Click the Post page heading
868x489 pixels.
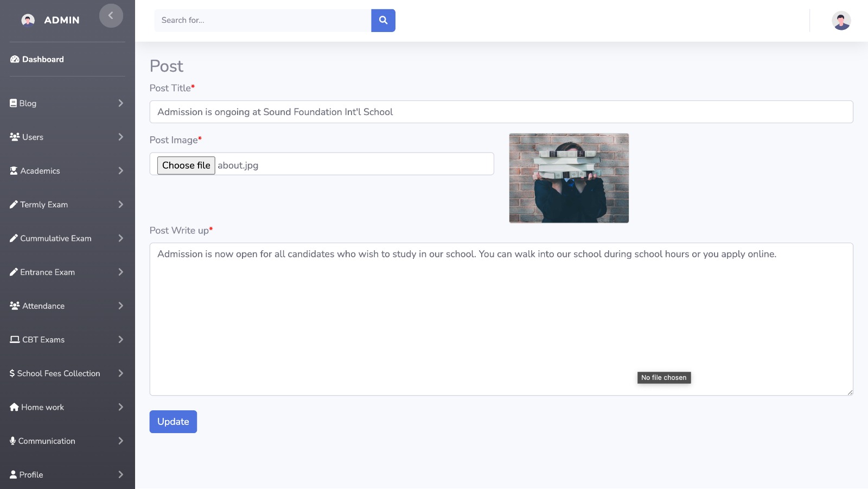tap(167, 66)
